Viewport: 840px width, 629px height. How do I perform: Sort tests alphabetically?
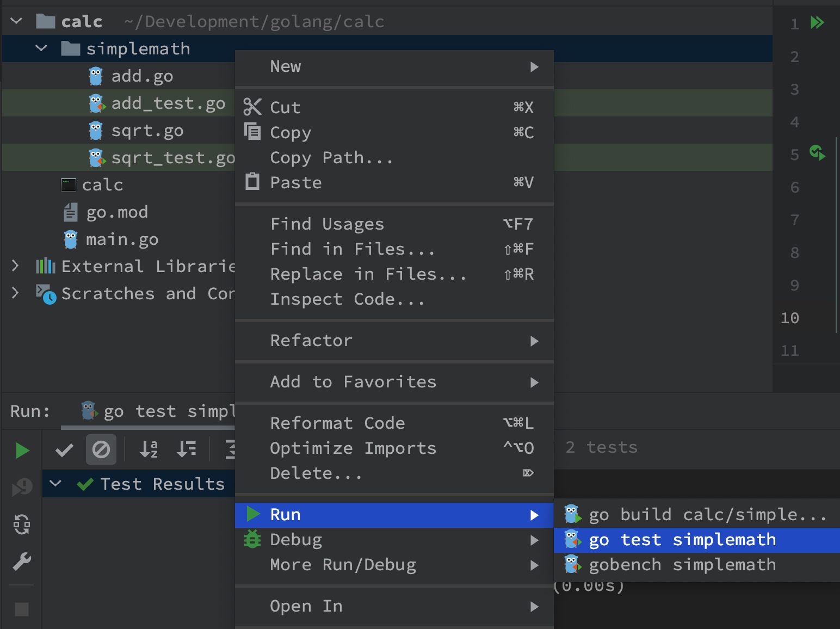(x=149, y=449)
